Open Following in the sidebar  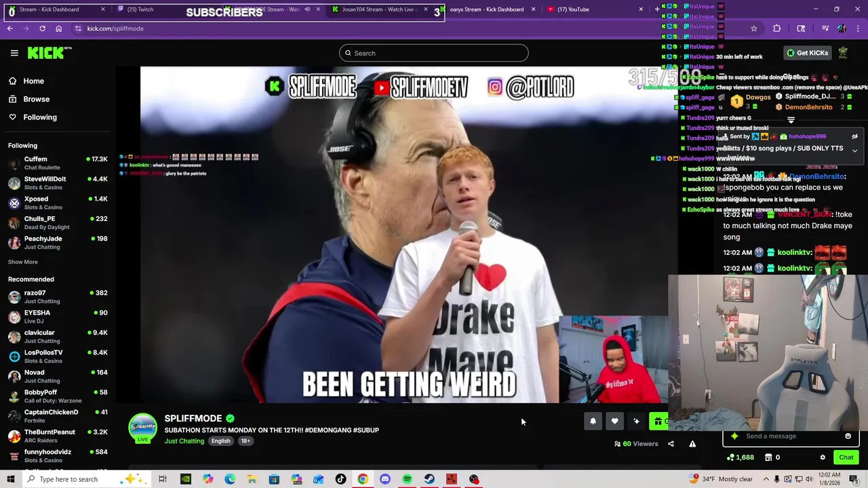pyautogui.click(x=40, y=117)
